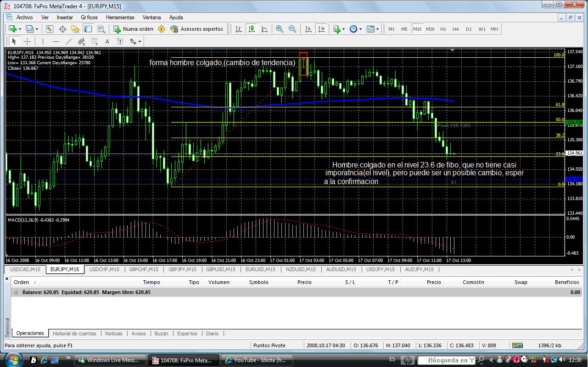Pick the trendline drawing tool

68,41
